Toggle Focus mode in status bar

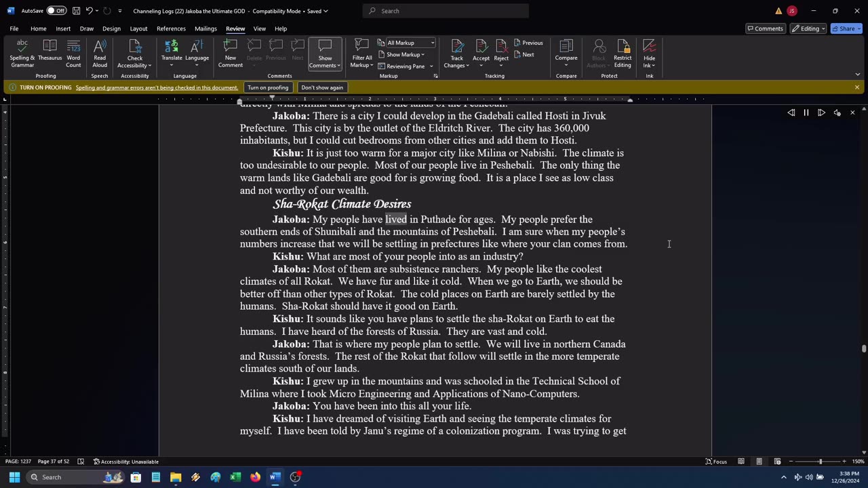pos(716,462)
